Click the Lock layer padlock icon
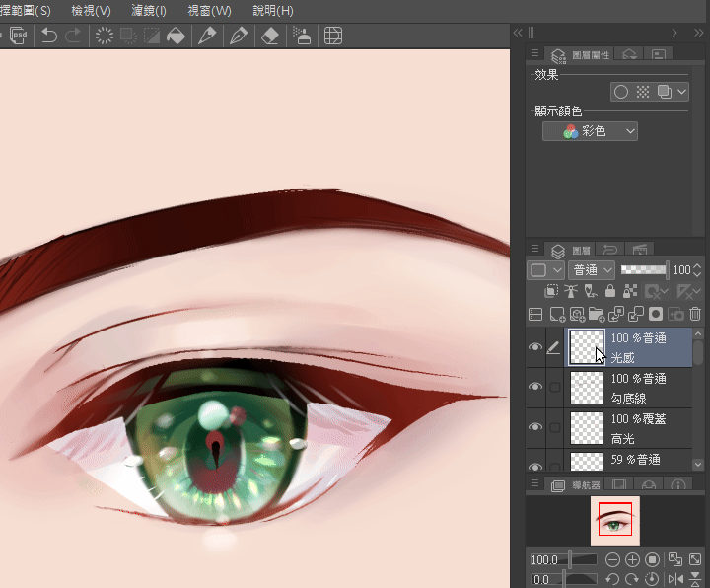710x588 pixels. [610, 292]
